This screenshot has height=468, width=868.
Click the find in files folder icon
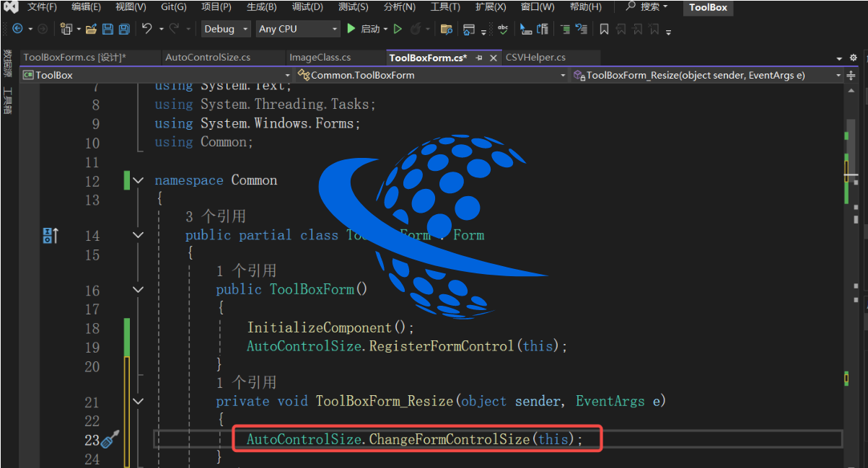[x=447, y=29]
